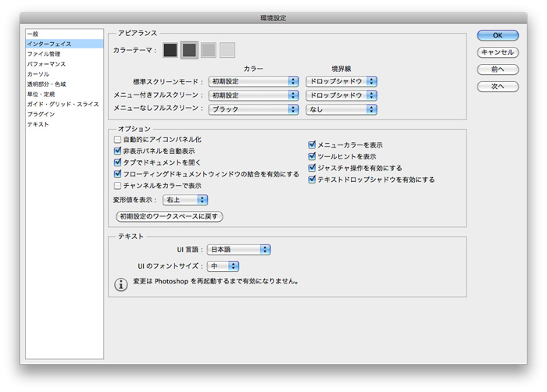Click the カラーテーマ label
The width and height of the screenshot is (547, 392).
[x=134, y=50]
